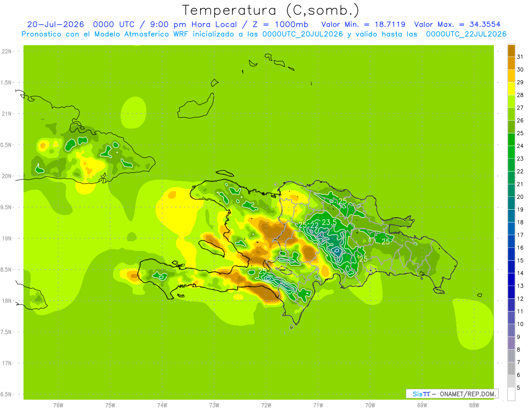Click legend value 29
This screenshot has height=411, width=532.
[x=520, y=82]
